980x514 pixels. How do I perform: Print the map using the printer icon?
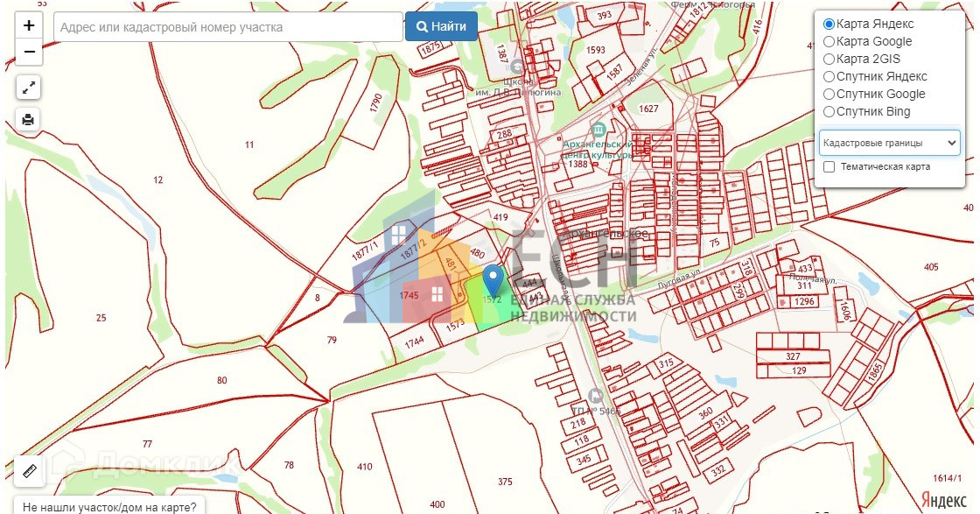pyautogui.click(x=28, y=119)
